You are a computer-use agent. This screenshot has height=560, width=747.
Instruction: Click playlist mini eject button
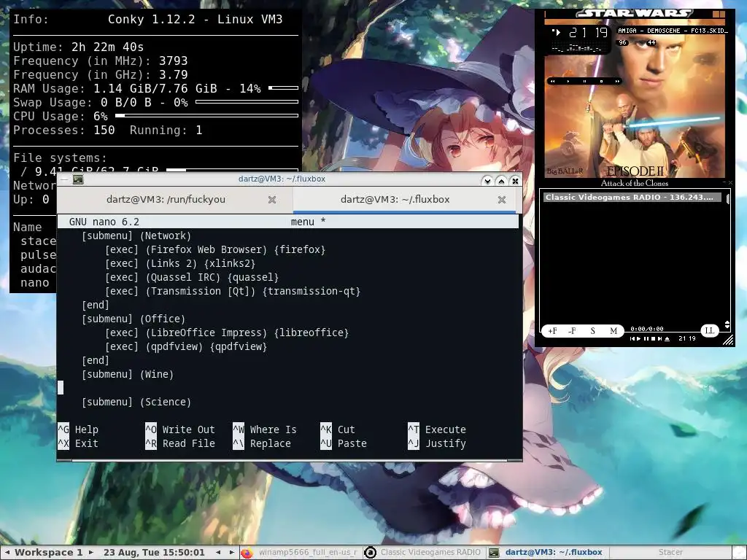(667, 339)
